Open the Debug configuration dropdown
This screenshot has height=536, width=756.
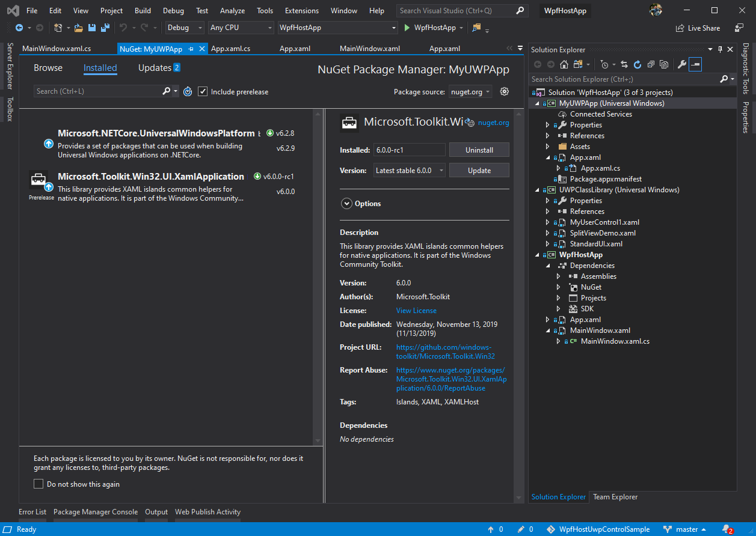(x=185, y=28)
